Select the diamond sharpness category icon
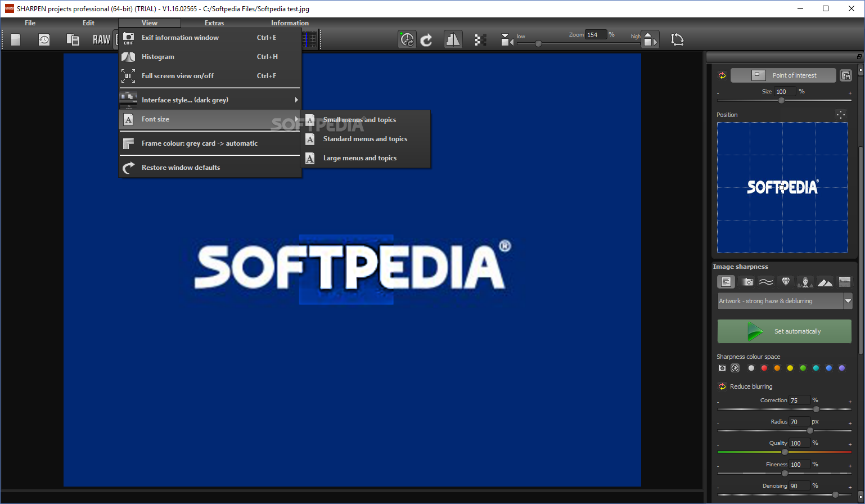 (786, 282)
